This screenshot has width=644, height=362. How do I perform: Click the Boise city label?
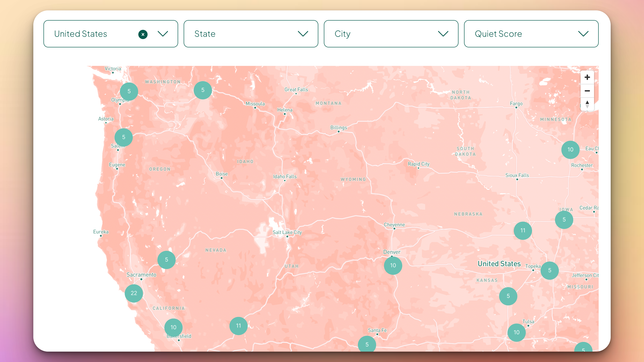click(x=222, y=174)
